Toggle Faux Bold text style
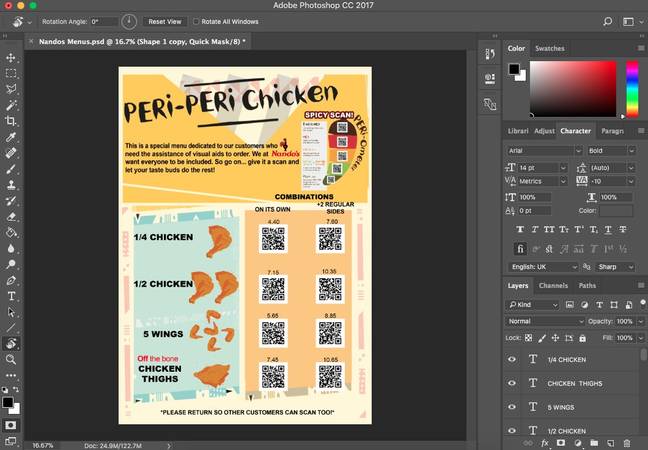This screenshot has height=450, width=648. [x=520, y=229]
